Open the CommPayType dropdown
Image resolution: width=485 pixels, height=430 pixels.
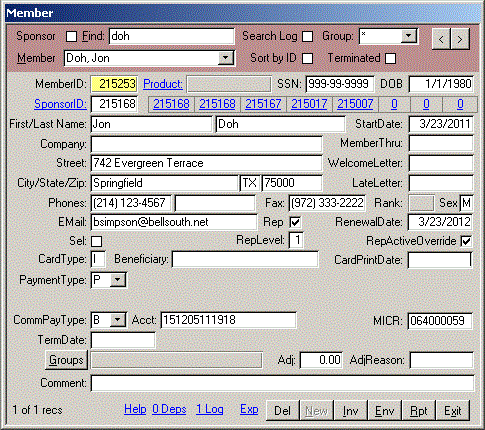tap(117, 320)
